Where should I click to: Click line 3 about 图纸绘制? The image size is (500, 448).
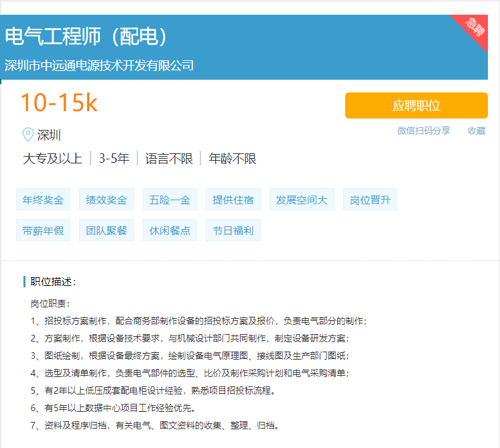pos(190,356)
